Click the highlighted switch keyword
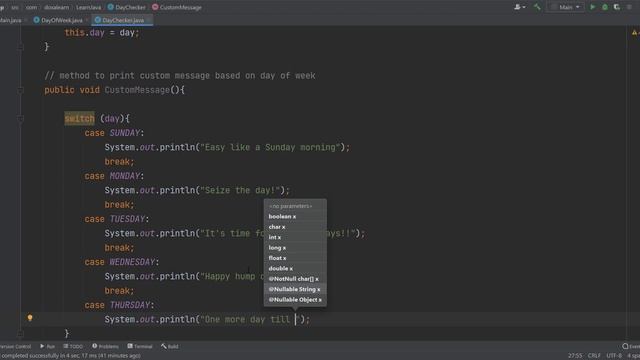Screen dimensions: 640x360 [x=80, y=119]
